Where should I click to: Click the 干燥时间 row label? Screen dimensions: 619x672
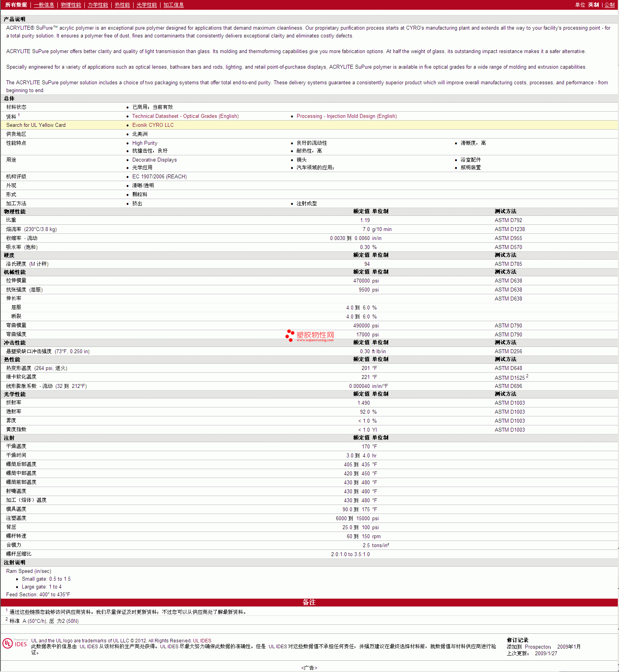pyautogui.click(x=16, y=455)
